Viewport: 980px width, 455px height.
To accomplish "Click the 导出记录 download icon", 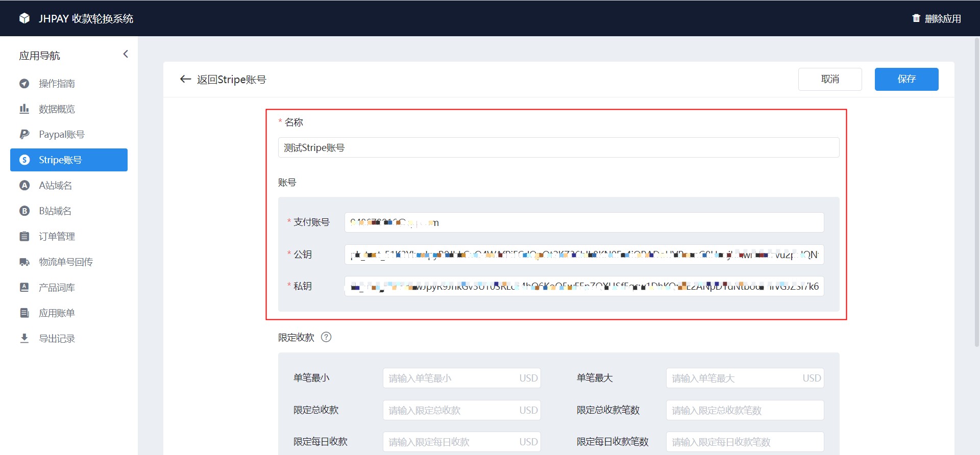I will click(24, 338).
